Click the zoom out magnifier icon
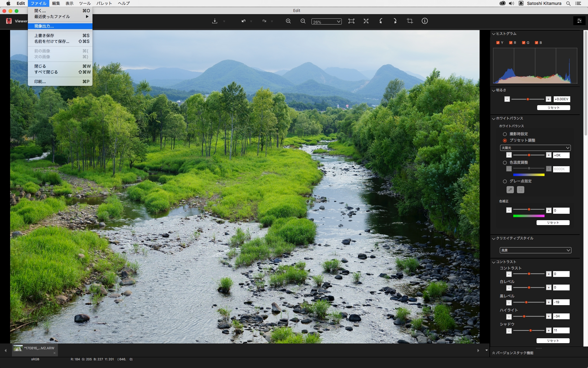This screenshot has height=368, width=588. click(x=303, y=21)
